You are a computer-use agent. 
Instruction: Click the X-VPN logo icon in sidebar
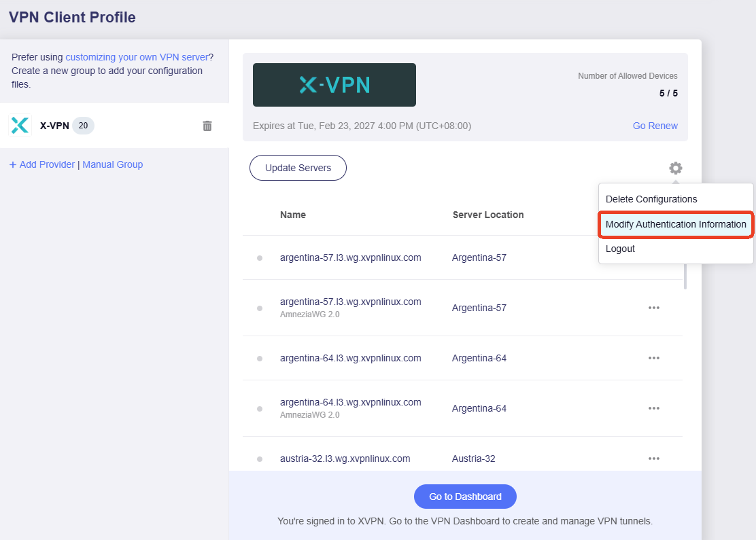click(x=20, y=125)
